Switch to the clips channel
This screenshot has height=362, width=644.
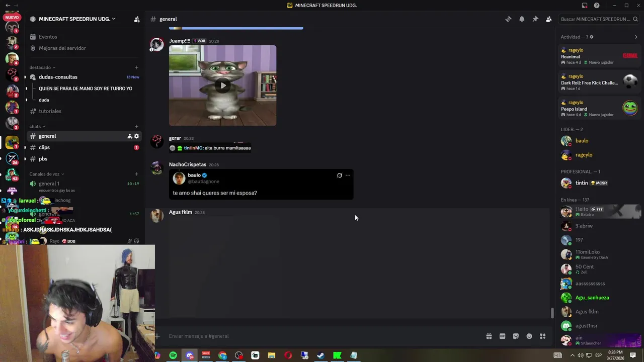click(x=44, y=147)
